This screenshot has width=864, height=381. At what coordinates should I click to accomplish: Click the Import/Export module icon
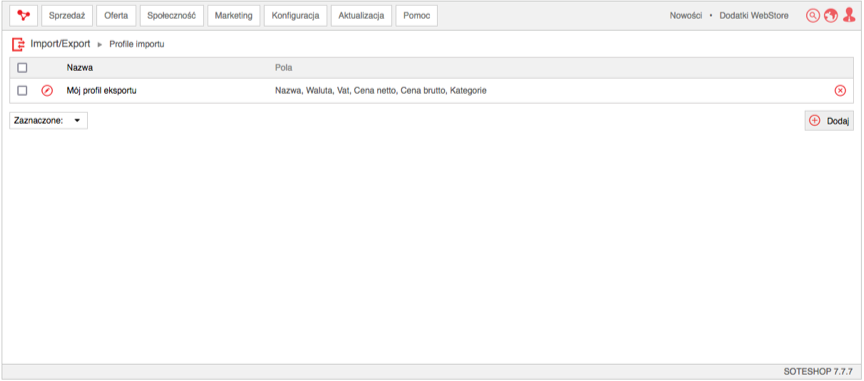19,44
